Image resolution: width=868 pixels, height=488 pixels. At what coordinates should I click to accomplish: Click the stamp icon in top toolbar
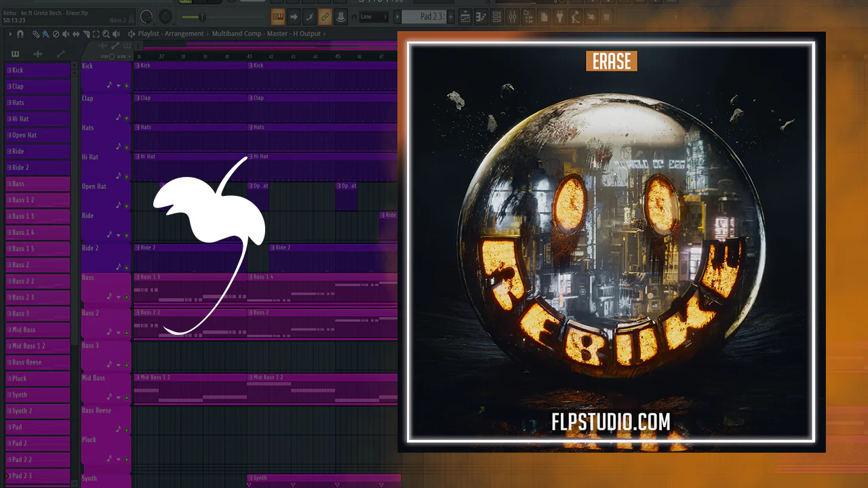pos(340,16)
